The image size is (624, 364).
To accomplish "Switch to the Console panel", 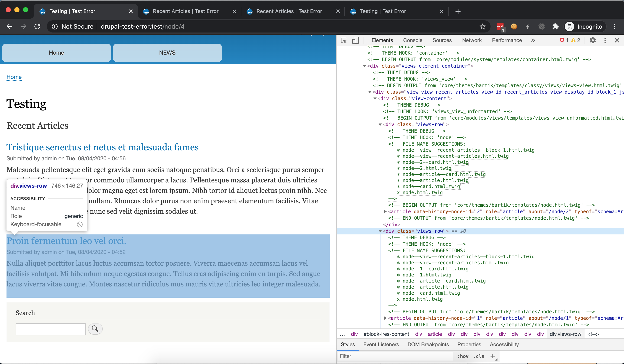I will (413, 40).
